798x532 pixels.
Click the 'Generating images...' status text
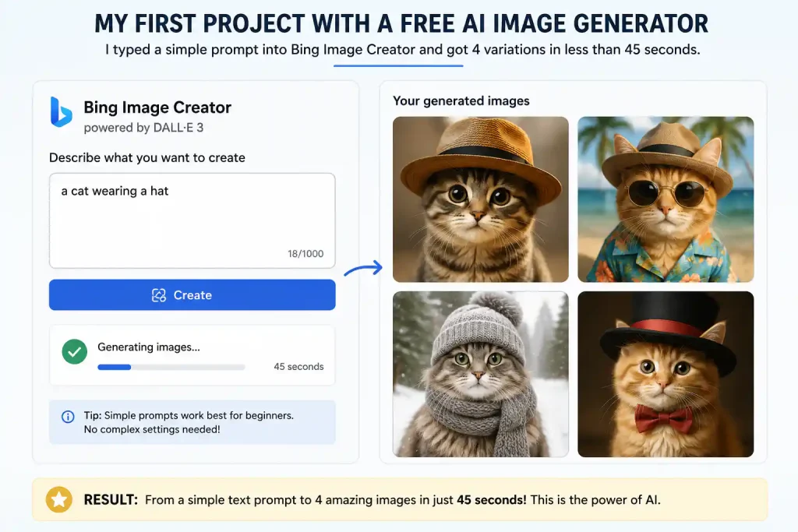[x=149, y=347]
